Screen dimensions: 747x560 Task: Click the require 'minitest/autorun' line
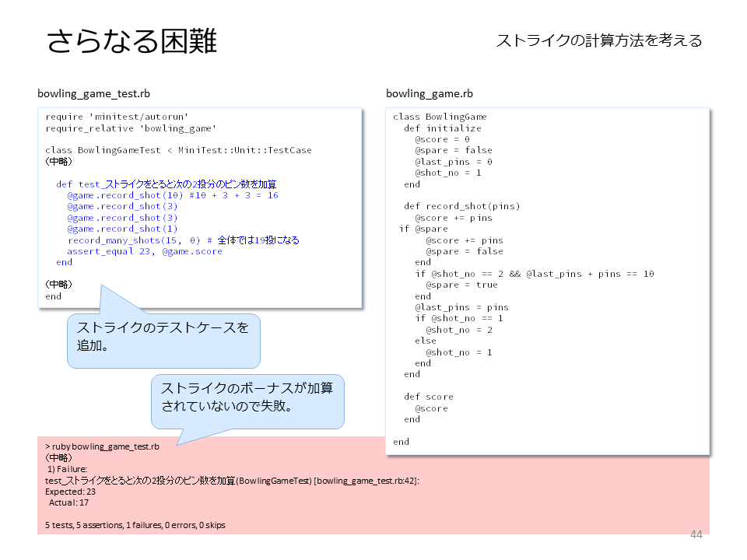tap(117, 117)
